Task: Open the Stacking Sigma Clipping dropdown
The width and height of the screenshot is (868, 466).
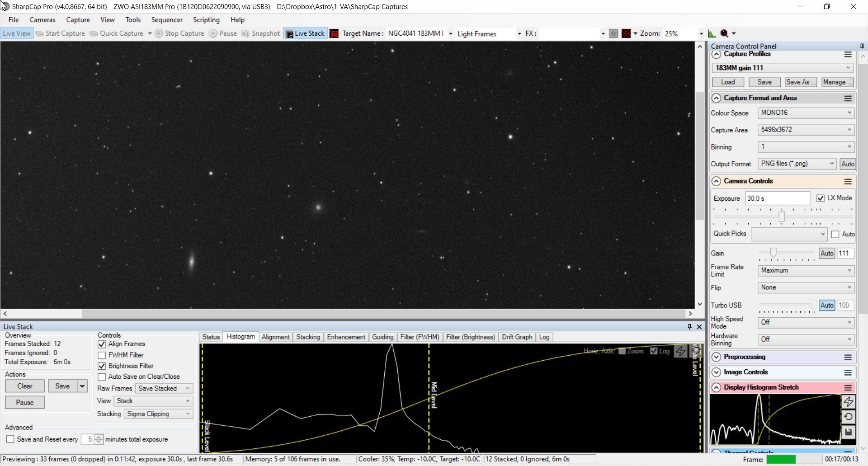Action: click(159, 414)
